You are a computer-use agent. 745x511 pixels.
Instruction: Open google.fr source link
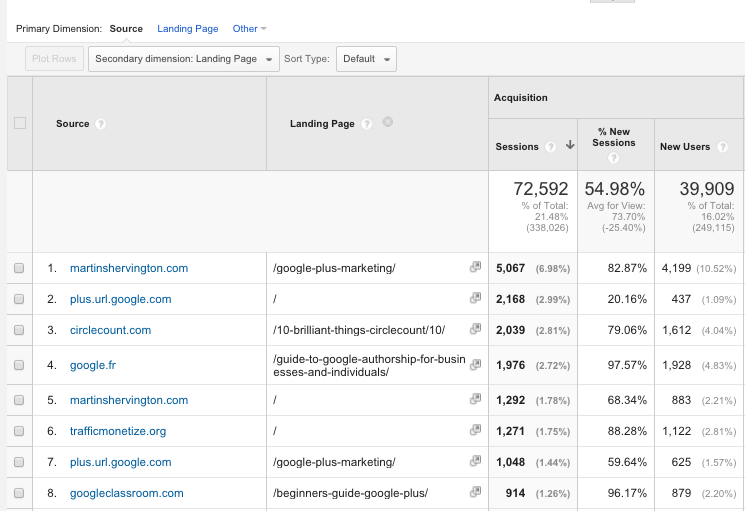point(93,365)
